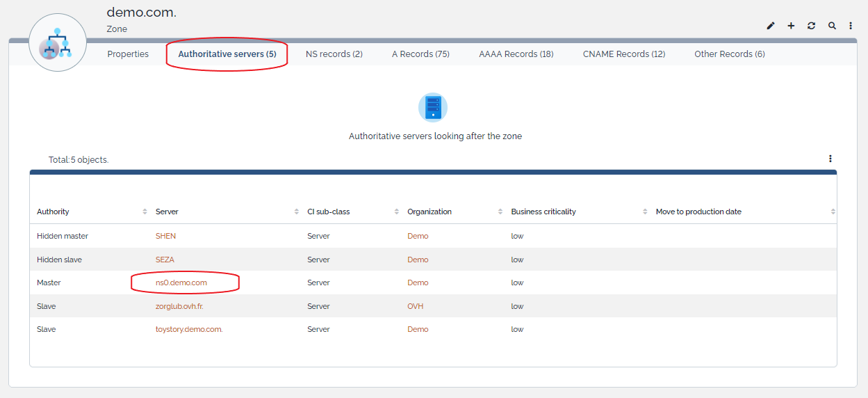Click the pencil edit icon
Image resolution: width=868 pixels, height=398 pixels.
pyautogui.click(x=771, y=26)
